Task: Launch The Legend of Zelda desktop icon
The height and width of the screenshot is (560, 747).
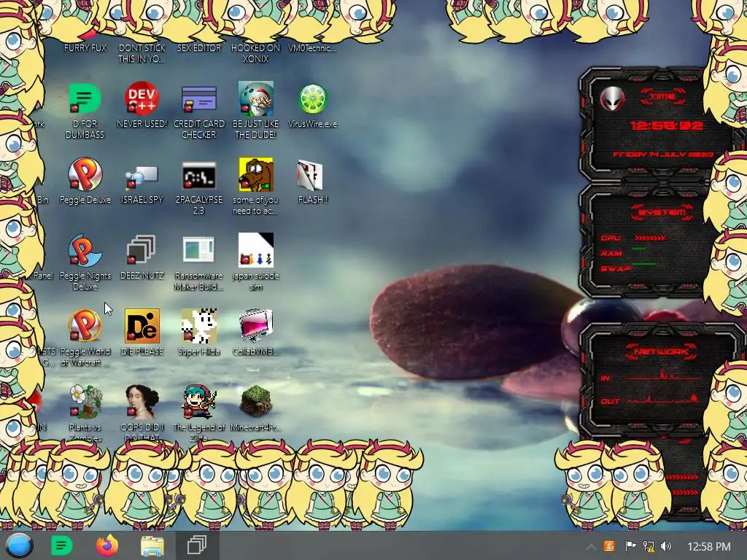Action: coord(199,402)
